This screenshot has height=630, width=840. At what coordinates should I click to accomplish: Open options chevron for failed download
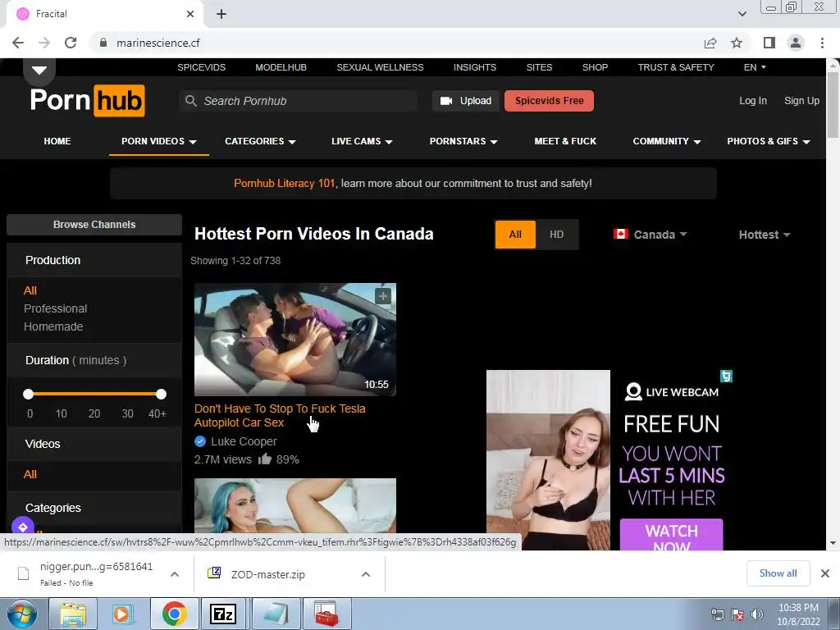point(175,574)
